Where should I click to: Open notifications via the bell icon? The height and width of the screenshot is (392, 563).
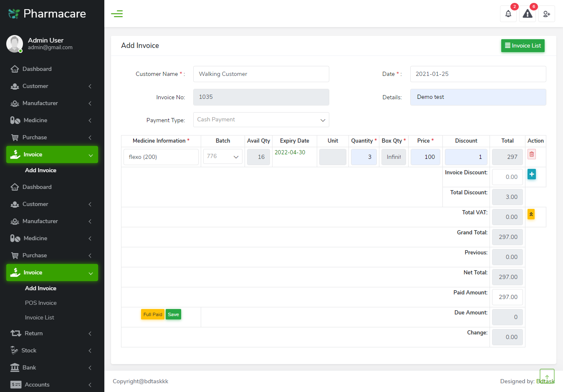pos(508,14)
